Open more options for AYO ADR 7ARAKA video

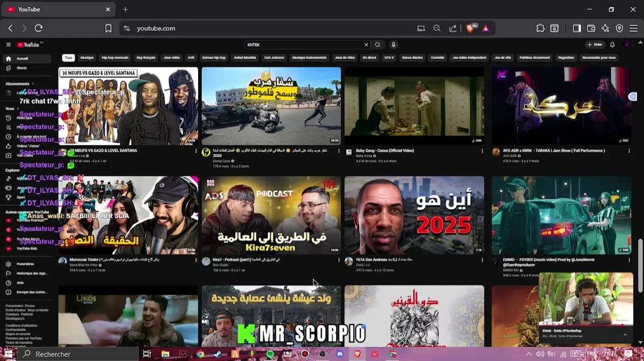[629, 151]
